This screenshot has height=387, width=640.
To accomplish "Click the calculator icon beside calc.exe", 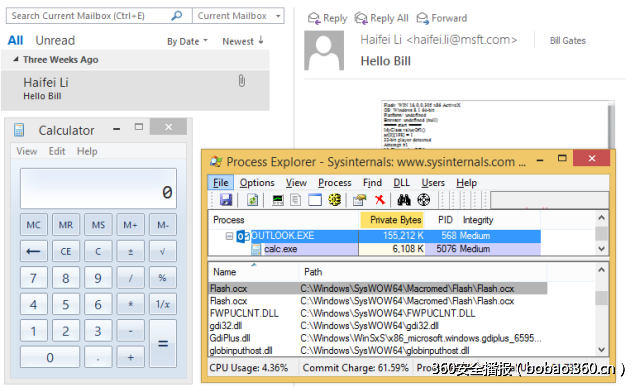I will [256, 249].
